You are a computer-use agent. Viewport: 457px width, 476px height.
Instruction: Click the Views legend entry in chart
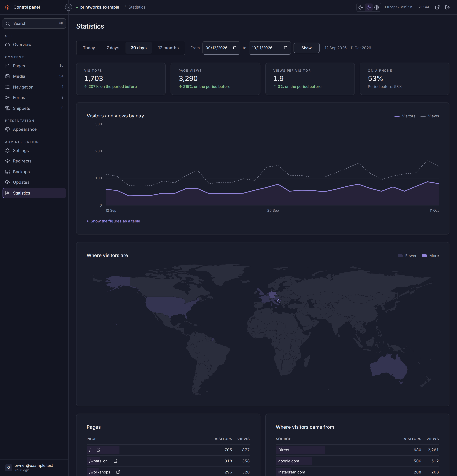pyautogui.click(x=430, y=116)
